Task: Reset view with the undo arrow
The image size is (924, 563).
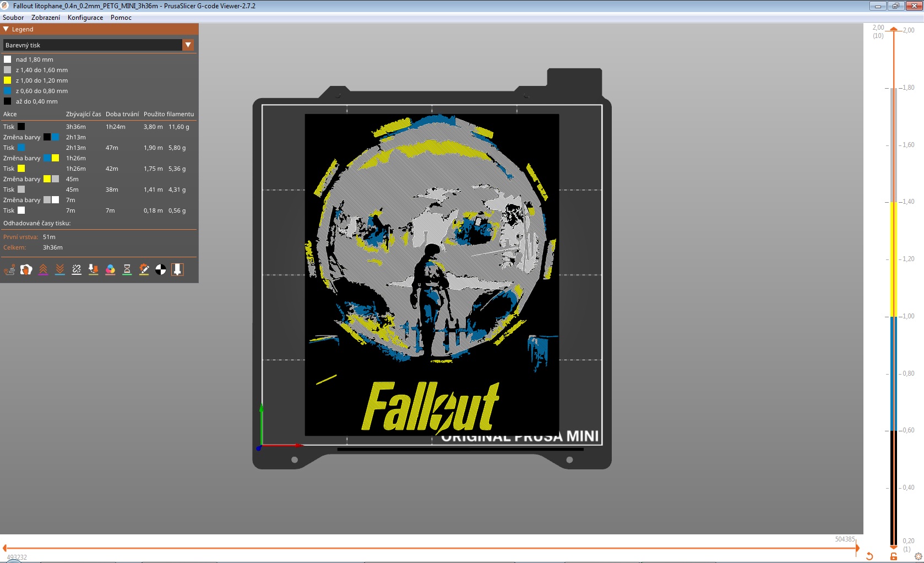Action: pos(869,556)
